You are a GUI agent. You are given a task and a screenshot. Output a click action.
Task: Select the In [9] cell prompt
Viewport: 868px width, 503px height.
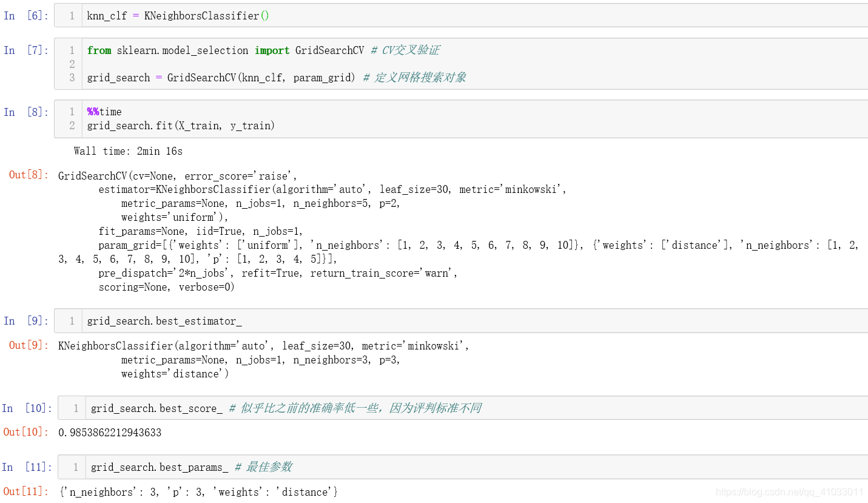click(x=25, y=321)
